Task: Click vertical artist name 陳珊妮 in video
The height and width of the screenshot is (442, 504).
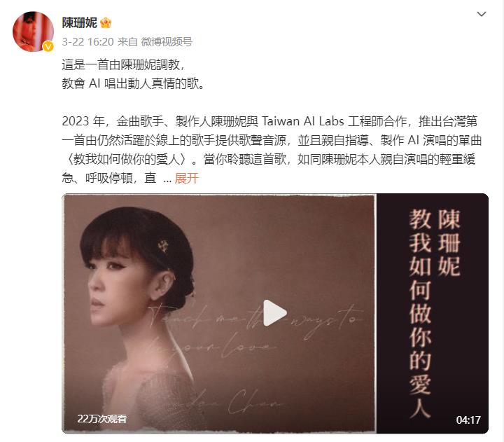Action: pyautogui.click(x=449, y=242)
